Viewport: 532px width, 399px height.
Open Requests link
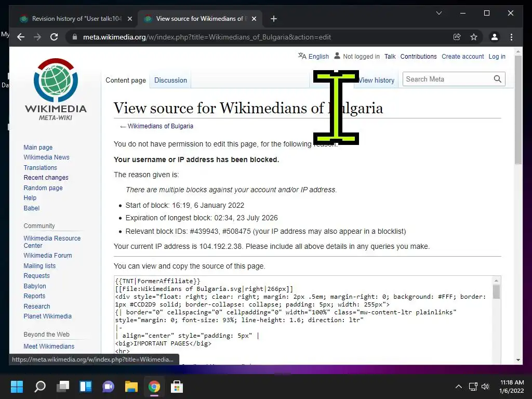pos(37,276)
